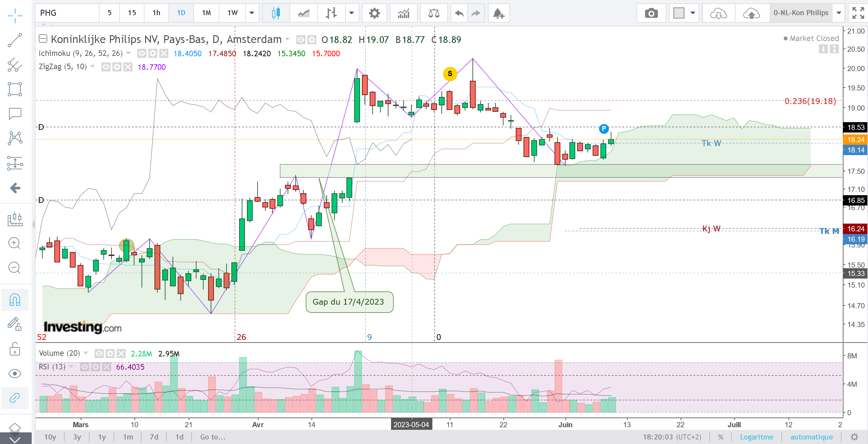Screen dimensions: 868x444
Task: Hide the ZigZag indicator via eye icon
Action: coord(106,67)
